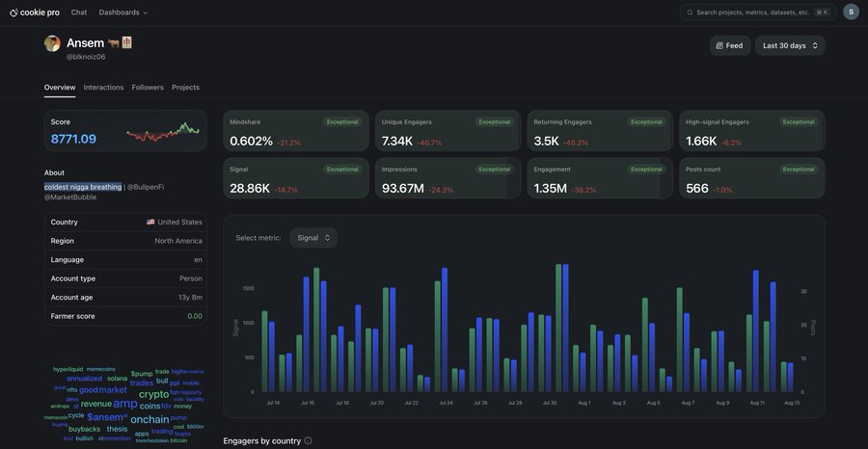Click the Account age value 13y 8m
The height and width of the screenshot is (449, 868).
pyautogui.click(x=190, y=297)
